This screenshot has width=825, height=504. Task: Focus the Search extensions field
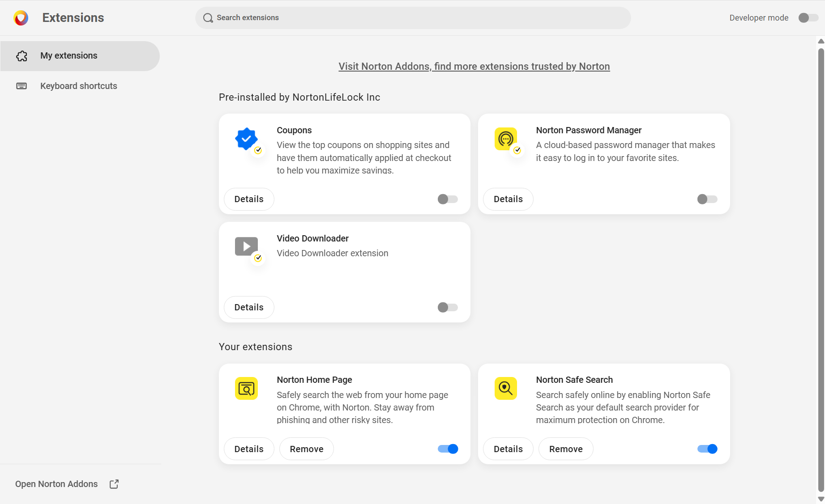413,18
